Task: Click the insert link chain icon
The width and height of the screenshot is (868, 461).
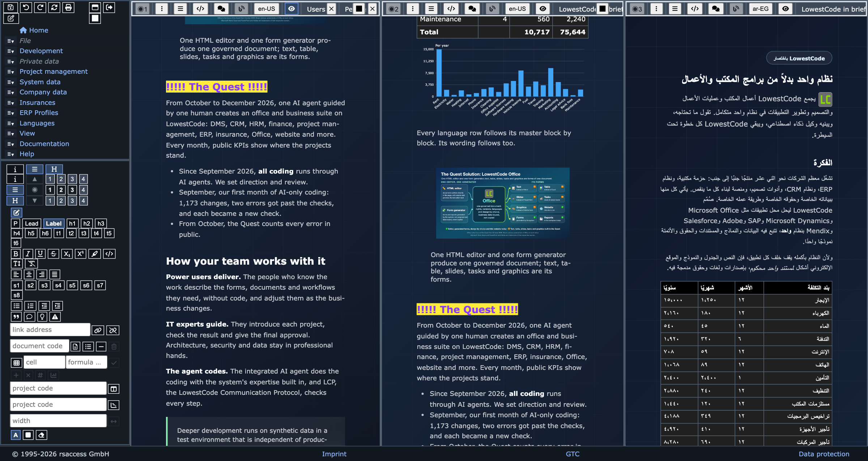Action: tap(98, 330)
